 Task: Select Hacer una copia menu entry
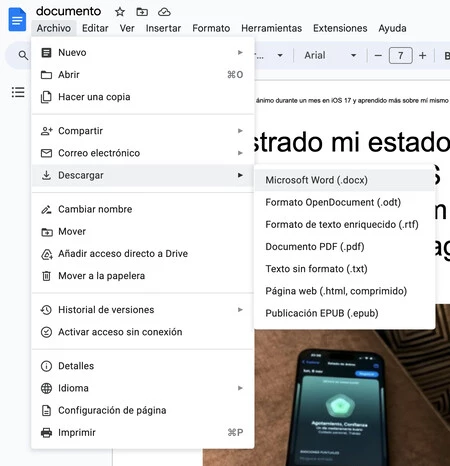click(143, 97)
